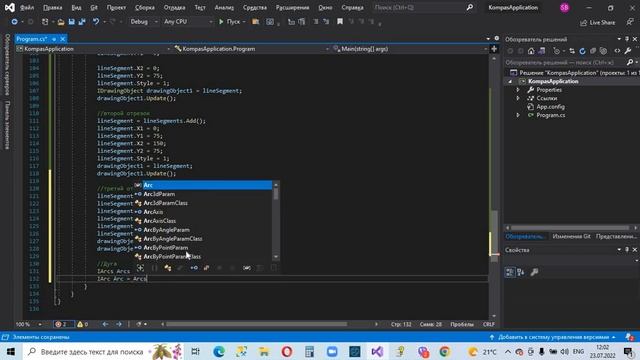Click the Categorized view icon in Properties panel
The height and width of the screenshot is (360, 640).
(510, 272)
